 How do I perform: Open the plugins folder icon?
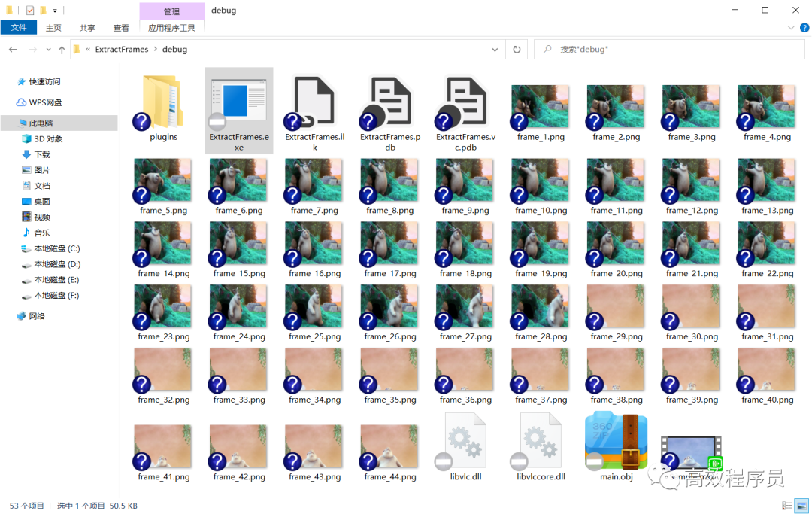click(163, 102)
